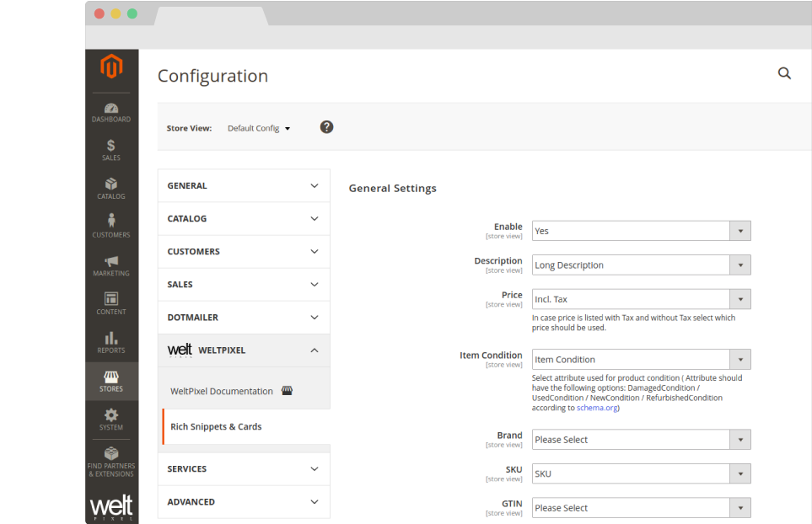
Task: Collapse the WeltPixel configuration section
Action: [244, 350]
